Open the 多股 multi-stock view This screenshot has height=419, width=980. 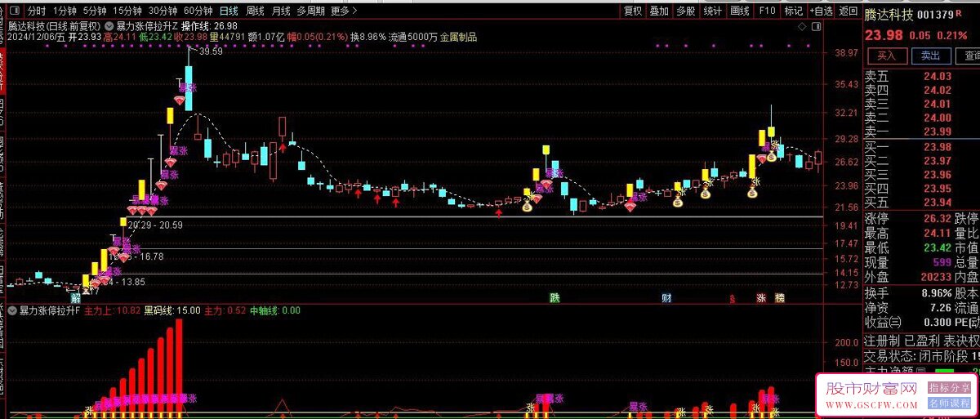686,11
